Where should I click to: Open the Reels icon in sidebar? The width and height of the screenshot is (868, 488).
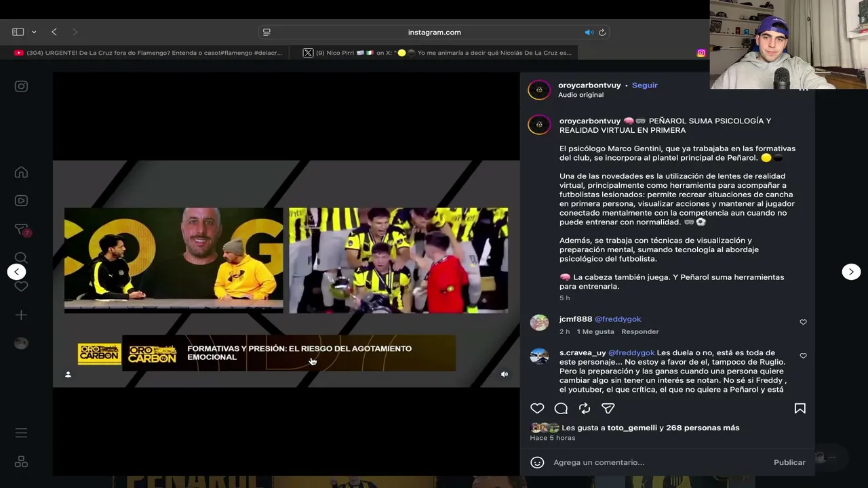click(21, 201)
